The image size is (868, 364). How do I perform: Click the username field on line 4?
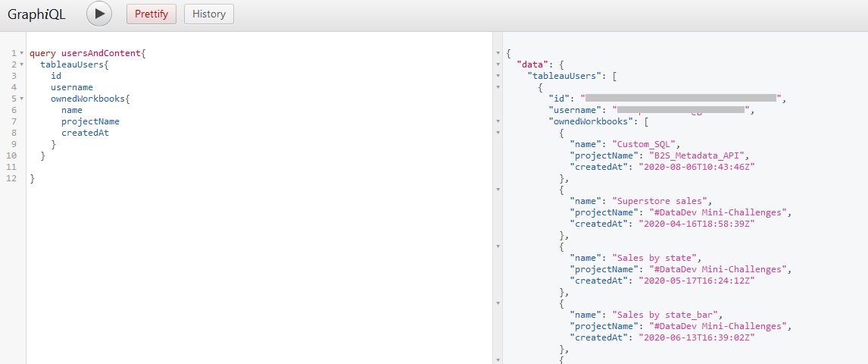coord(72,87)
